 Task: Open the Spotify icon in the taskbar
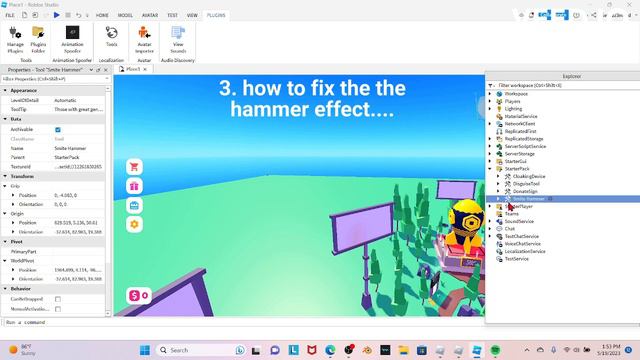click(495, 350)
